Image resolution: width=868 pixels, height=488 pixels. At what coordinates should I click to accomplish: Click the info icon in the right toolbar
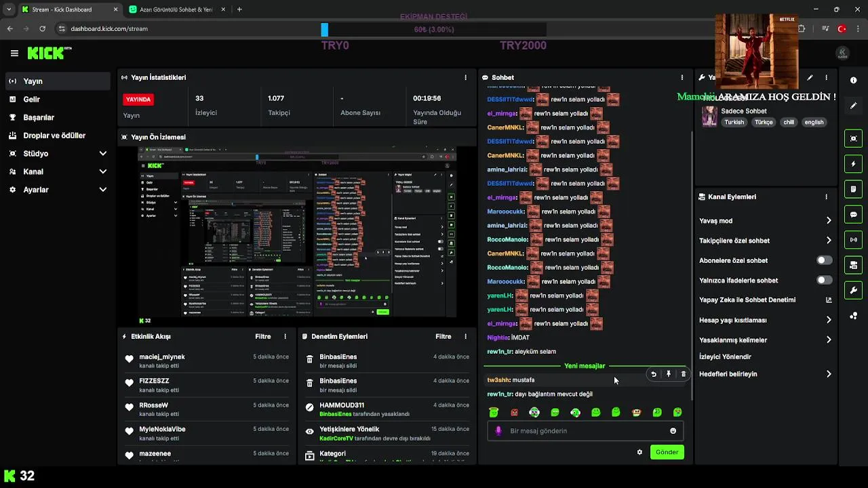tap(853, 81)
